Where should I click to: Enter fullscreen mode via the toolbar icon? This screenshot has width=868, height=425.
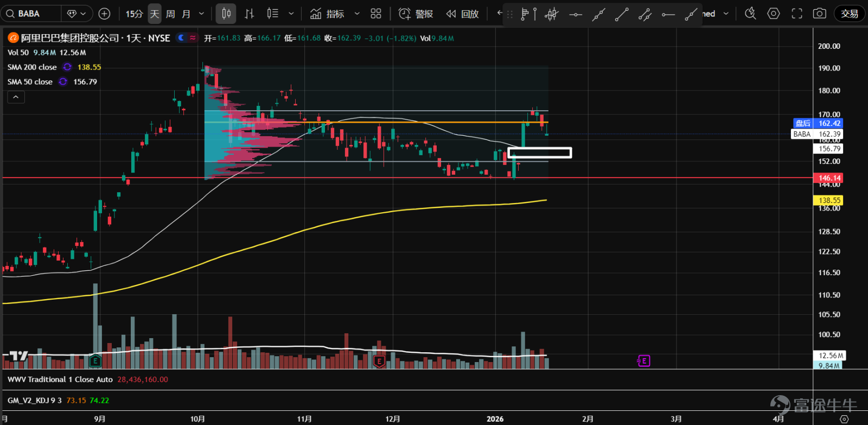click(x=797, y=14)
